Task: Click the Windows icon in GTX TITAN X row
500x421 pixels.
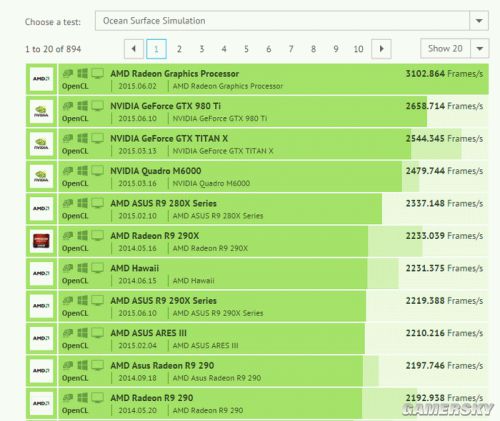Action: pyautogui.click(x=83, y=138)
